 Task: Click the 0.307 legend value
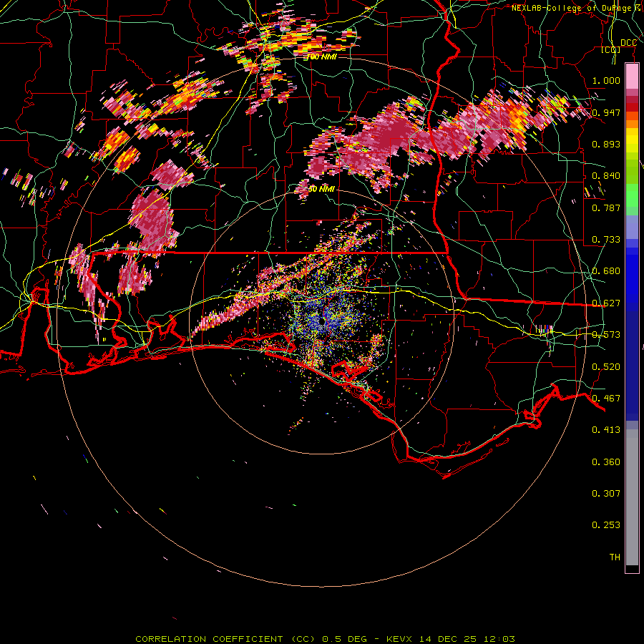tap(606, 494)
